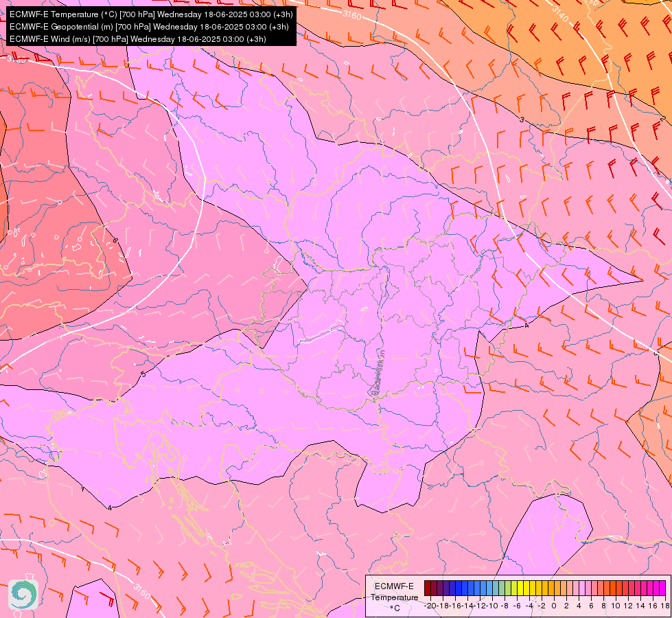Click the '18' tick label in the legend
672x618 pixels.
664,606
